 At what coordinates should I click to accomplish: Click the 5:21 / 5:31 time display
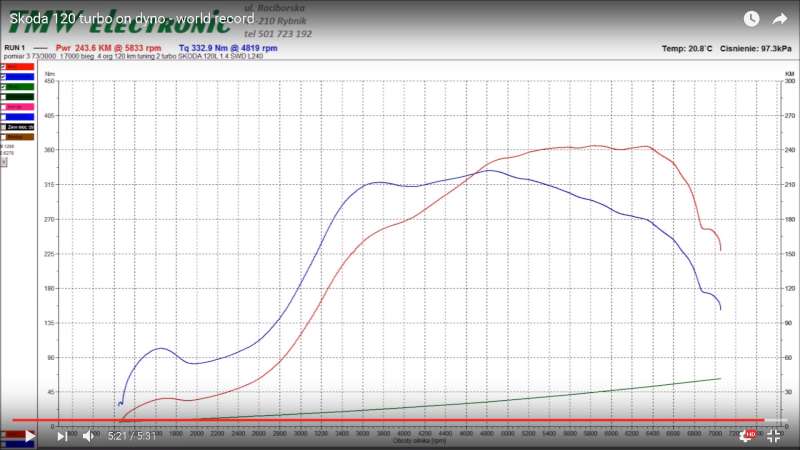[x=131, y=436]
